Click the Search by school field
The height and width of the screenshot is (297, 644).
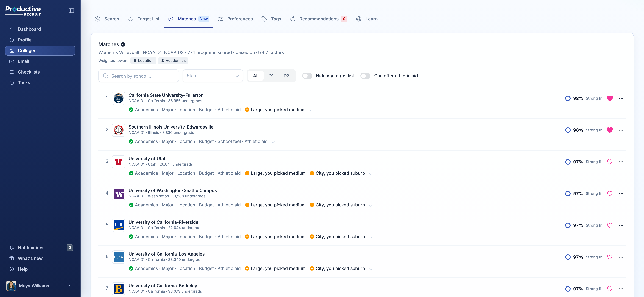[x=139, y=76]
